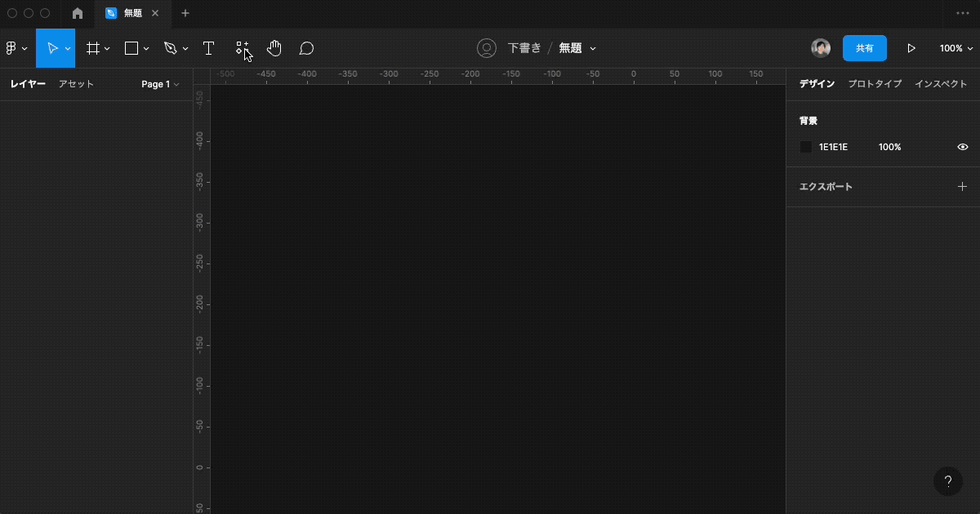
Task: Close the 無題 tab
Action: 155,13
